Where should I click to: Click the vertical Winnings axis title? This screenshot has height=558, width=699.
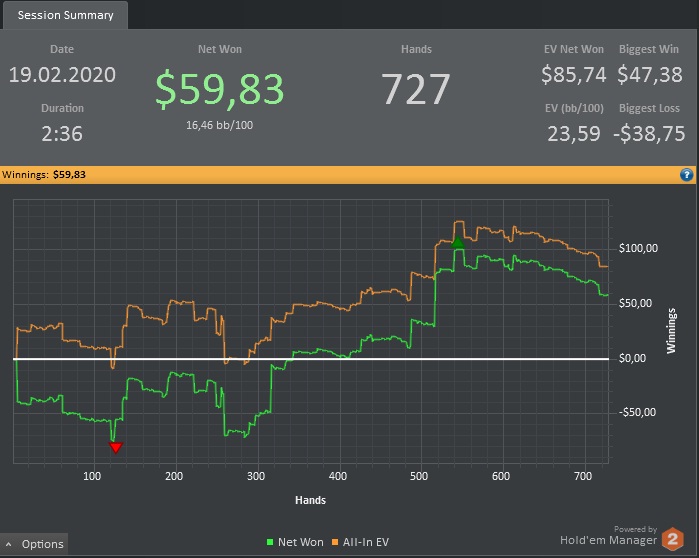pyautogui.click(x=671, y=331)
